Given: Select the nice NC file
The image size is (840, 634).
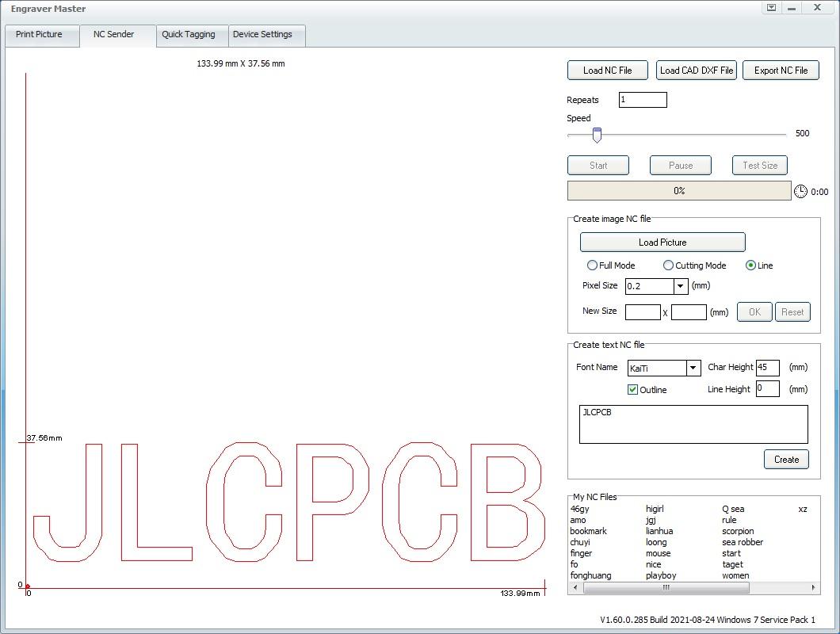Looking at the screenshot, I should coord(654,564).
